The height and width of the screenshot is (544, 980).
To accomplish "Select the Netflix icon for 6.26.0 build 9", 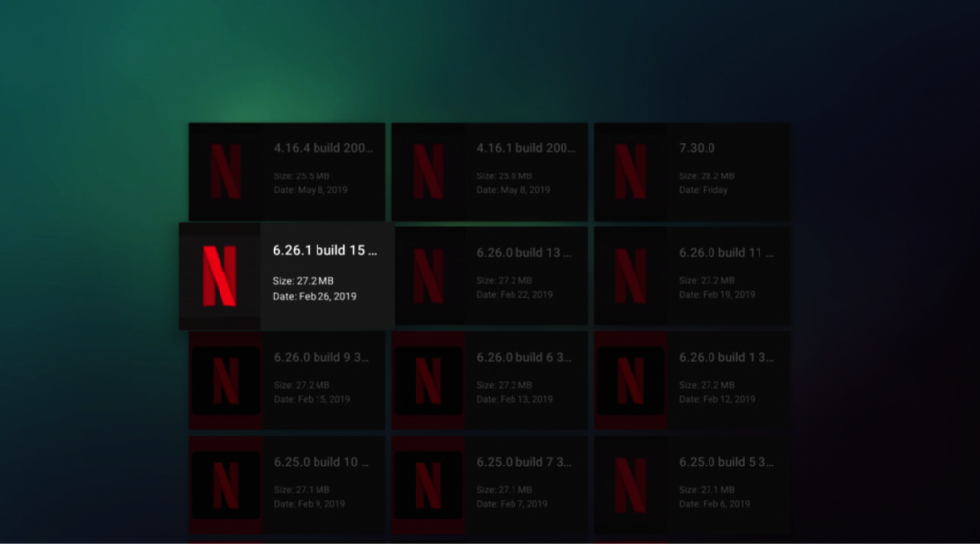I will (225, 380).
